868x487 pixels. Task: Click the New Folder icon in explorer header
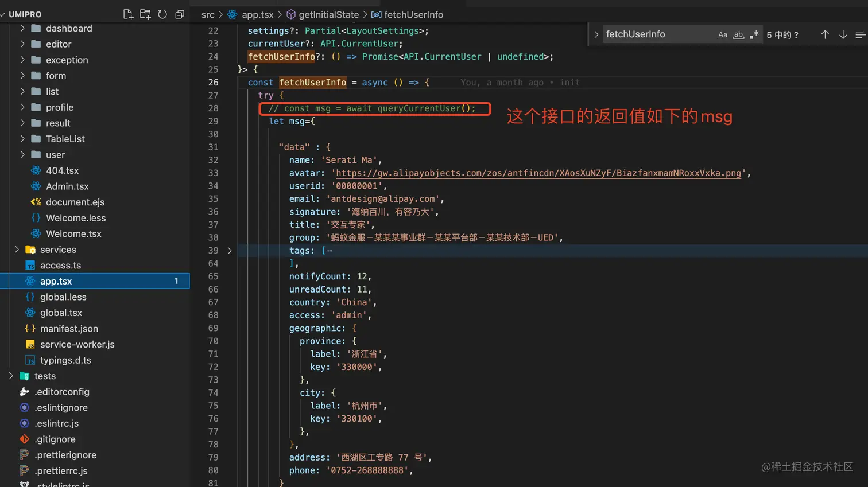(145, 14)
